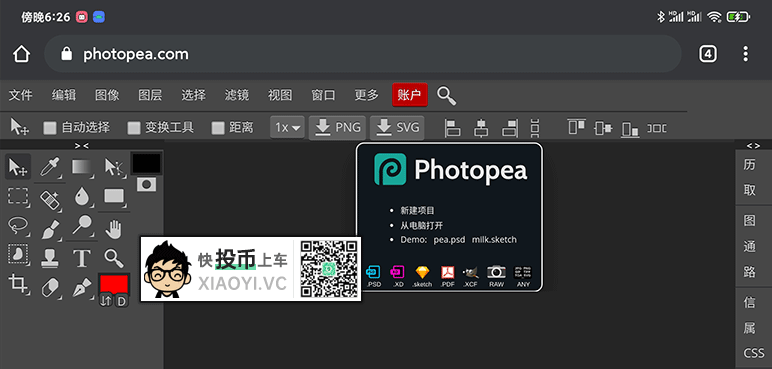This screenshot has height=369, width=772.
Task: Collapse the left toolbox with >< arrows
Action: pos(82,145)
